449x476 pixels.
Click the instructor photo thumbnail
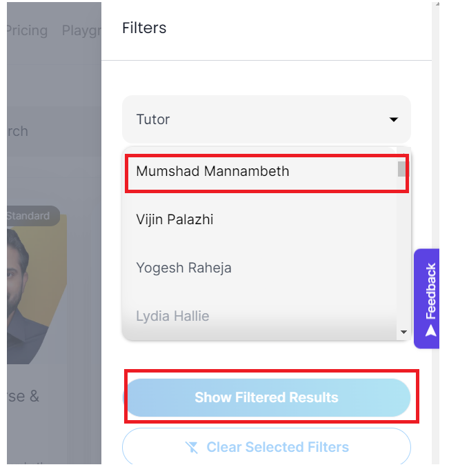pyautogui.click(x=35, y=291)
